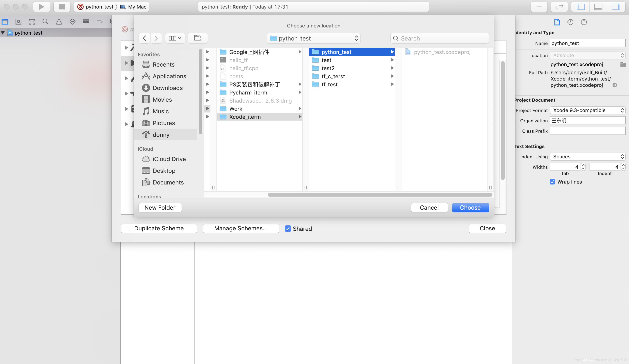Change Indent Using from Spaces dropdown
629x364 pixels.
[x=587, y=156]
